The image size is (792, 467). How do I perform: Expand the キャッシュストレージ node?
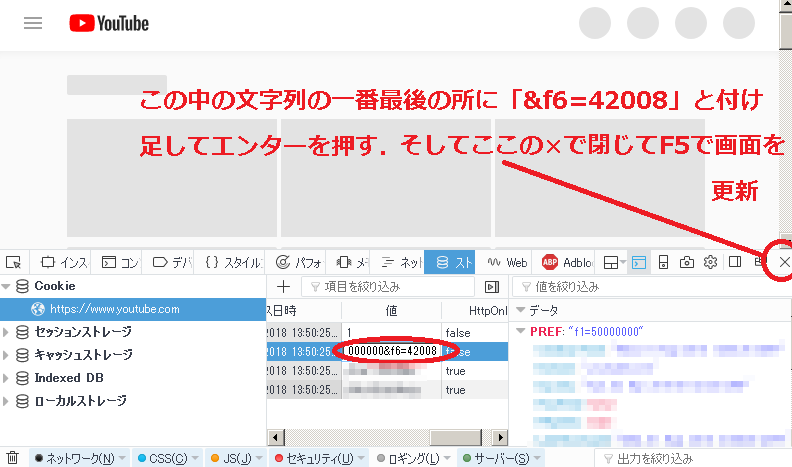pyautogui.click(x=6, y=355)
